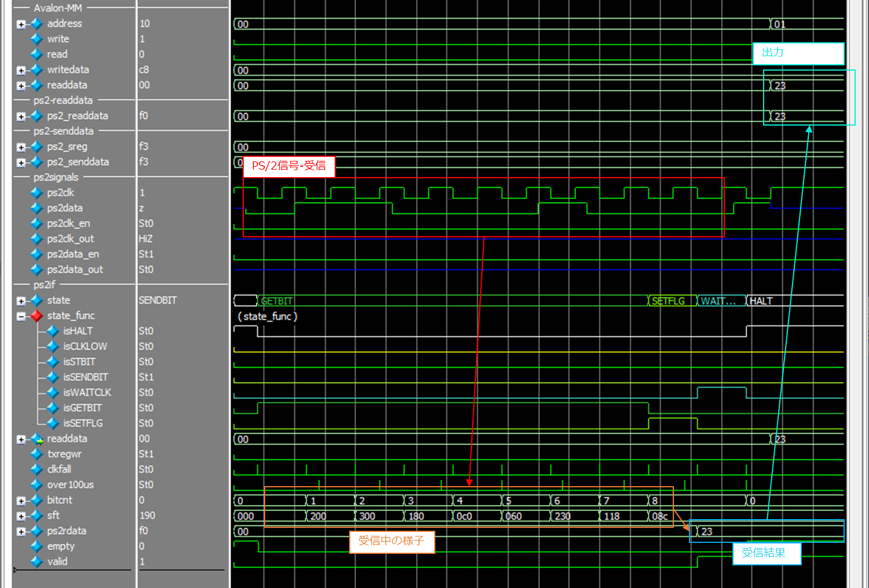
Task: Expand the bitcnt signal bus
Action: pyautogui.click(x=21, y=501)
